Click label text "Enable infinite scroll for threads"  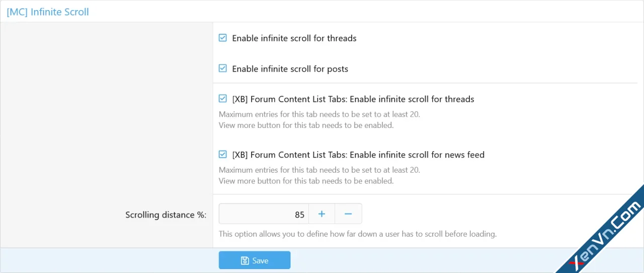[294, 38]
